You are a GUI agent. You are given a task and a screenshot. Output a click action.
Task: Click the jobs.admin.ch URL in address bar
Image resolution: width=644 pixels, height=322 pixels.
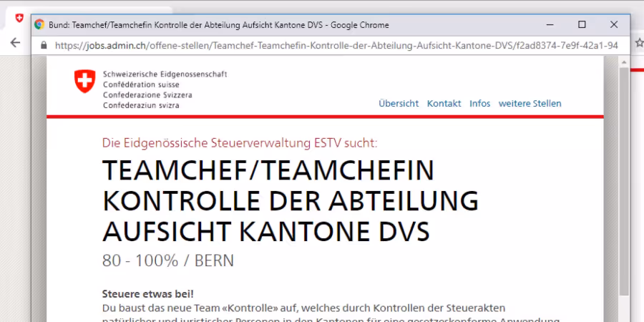336,46
